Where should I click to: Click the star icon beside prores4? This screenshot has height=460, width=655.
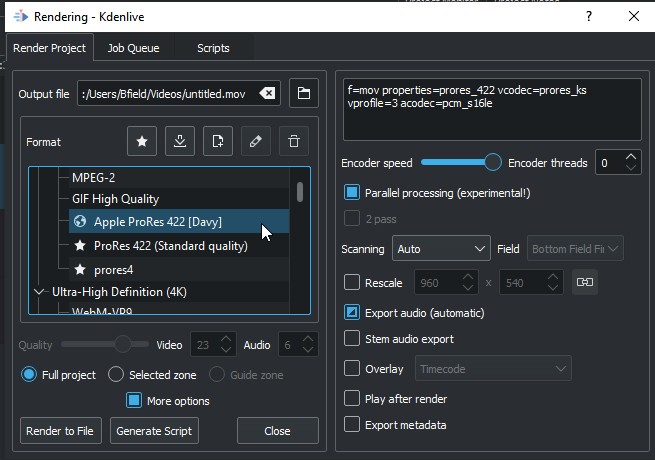(x=80, y=269)
